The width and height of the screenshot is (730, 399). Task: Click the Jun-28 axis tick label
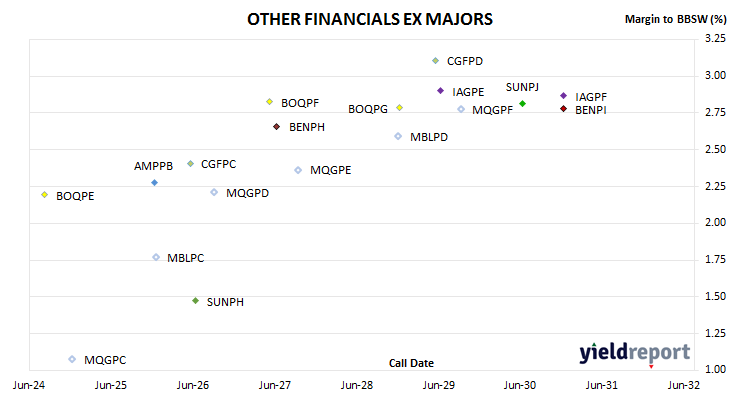(x=357, y=385)
